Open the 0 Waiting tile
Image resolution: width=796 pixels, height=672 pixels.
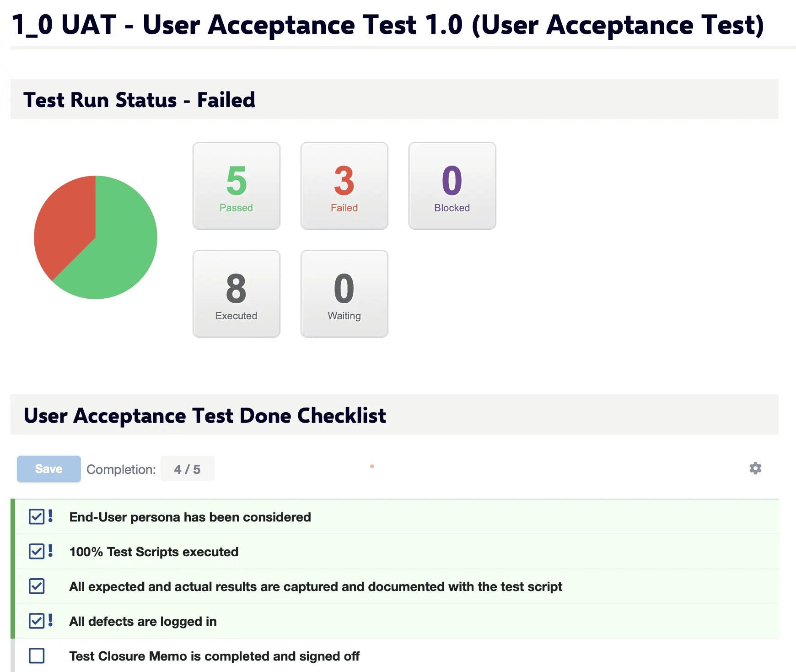pos(344,294)
